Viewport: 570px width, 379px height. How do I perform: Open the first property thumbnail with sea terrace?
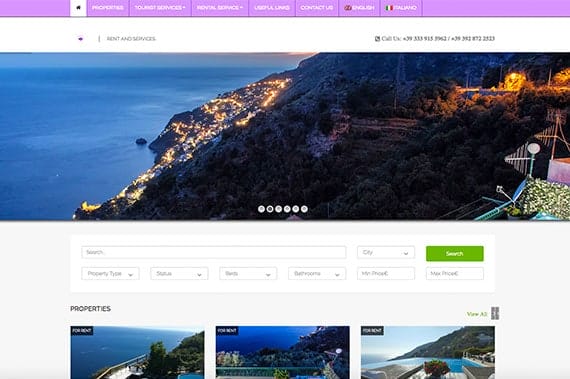click(x=137, y=352)
